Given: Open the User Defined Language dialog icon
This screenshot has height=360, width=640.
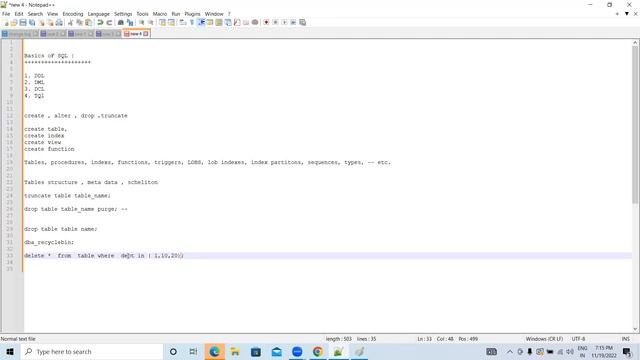Looking at the screenshot, I should (x=210, y=22).
